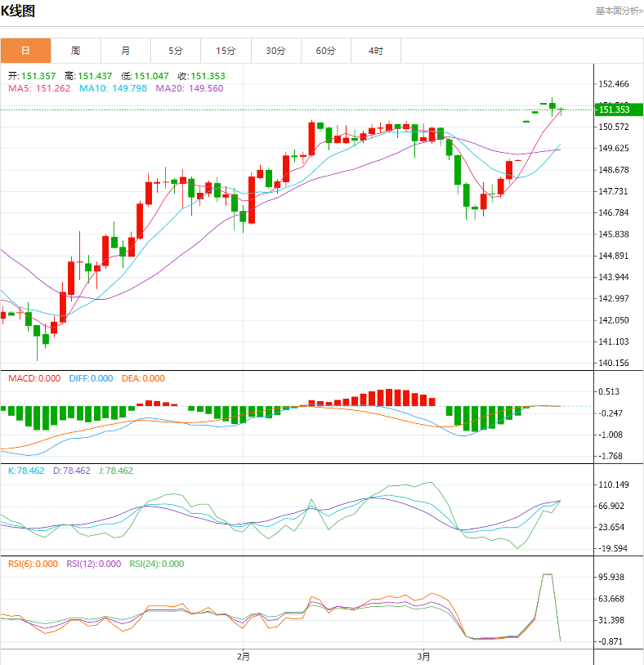Select the 4时 four-hour tab
Screen dimensions: 644x665
[x=376, y=51]
